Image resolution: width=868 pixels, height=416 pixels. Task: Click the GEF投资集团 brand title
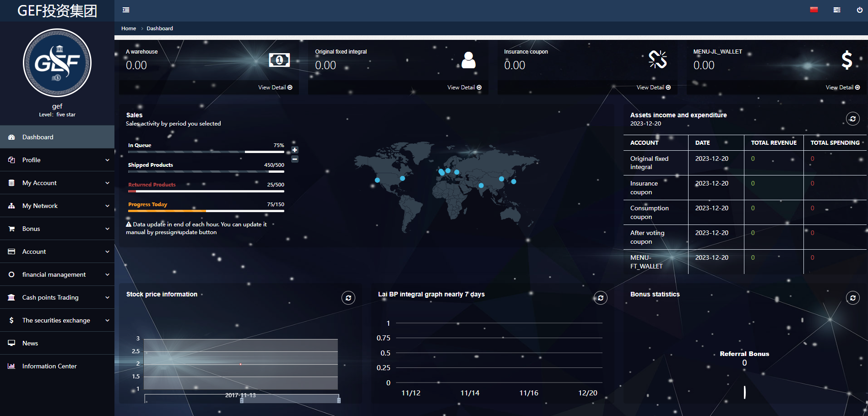tap(57, 11)
